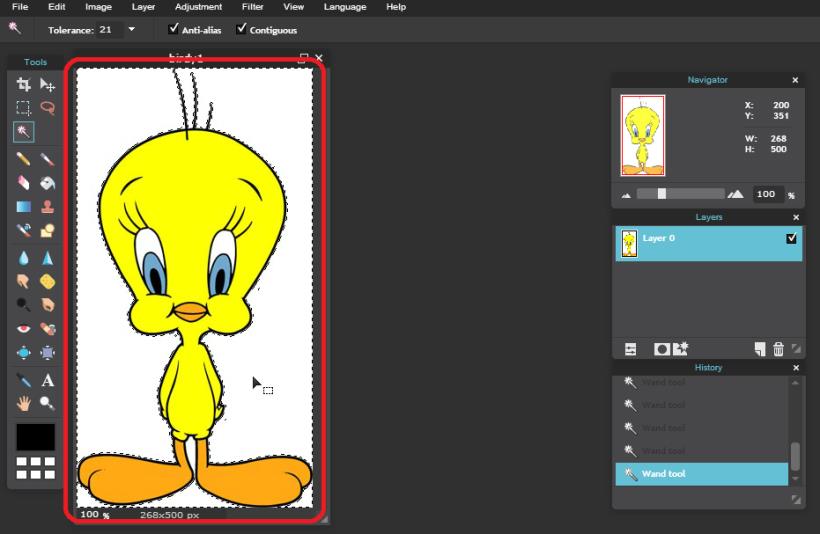Select the Paint Bucket tool

(47, 183)
